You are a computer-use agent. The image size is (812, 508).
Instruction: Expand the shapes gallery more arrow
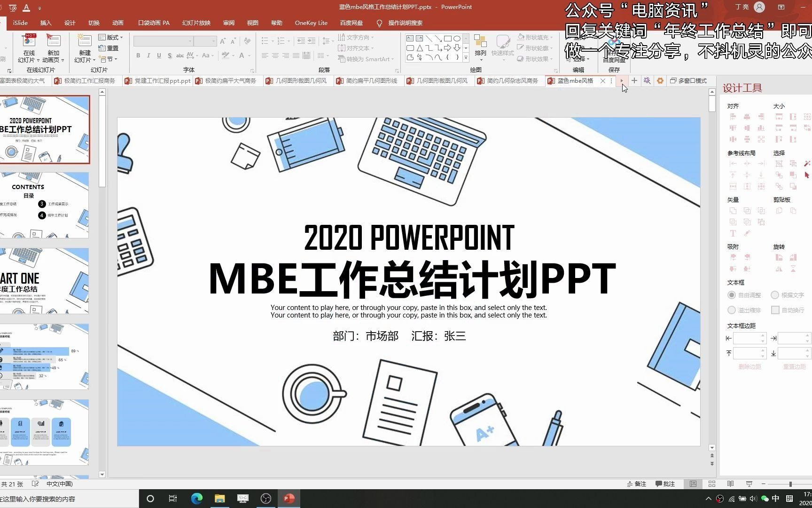(466, 57)
